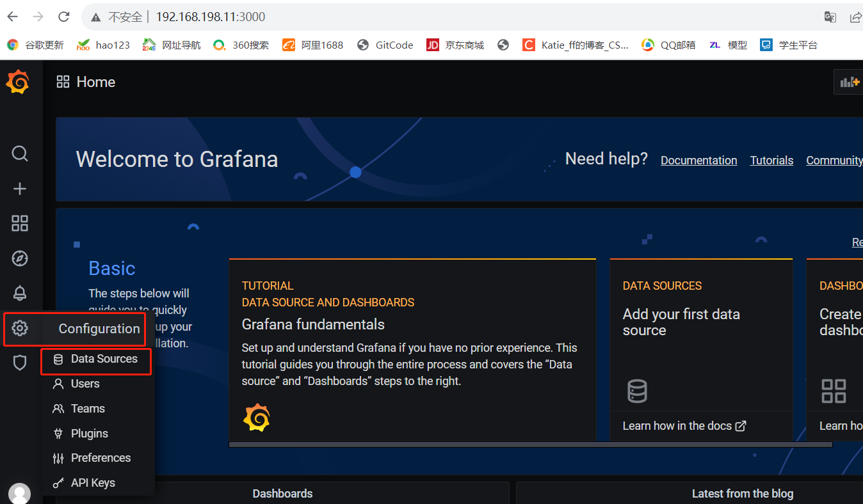
Task: Click the browser Forward arrow
Action: tap(38, 17)
